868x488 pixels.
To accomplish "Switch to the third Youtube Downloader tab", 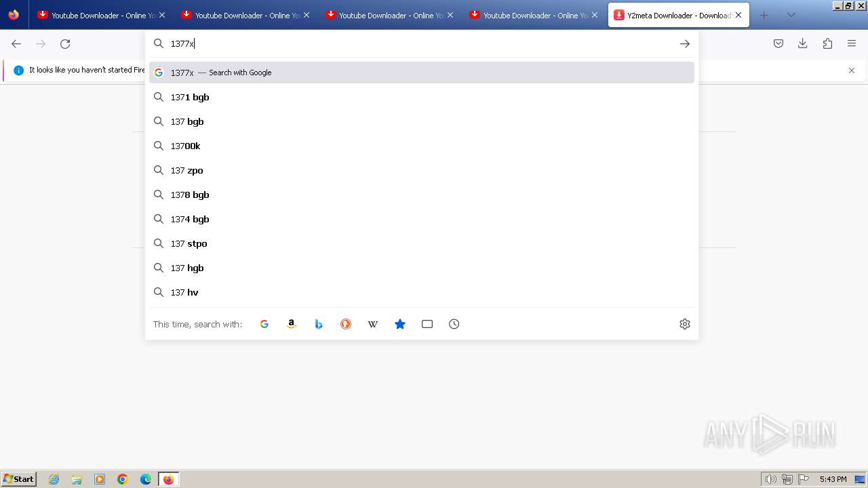I will tap(389, 15).
